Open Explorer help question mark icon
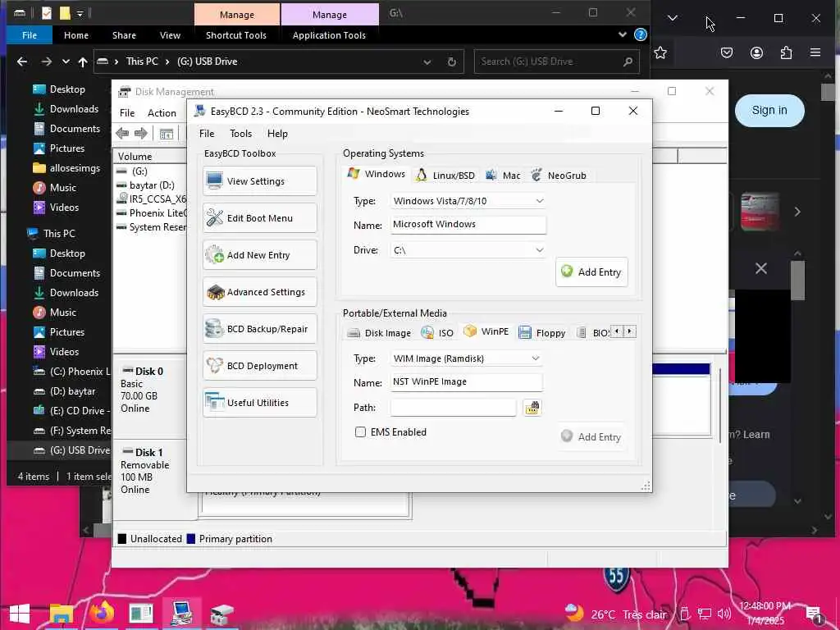 click(640, 34)
